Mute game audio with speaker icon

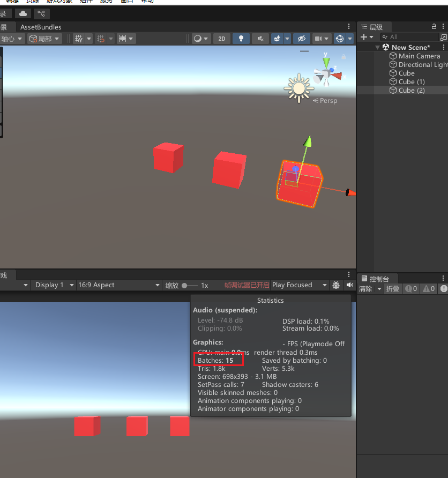click(x=350, y=285)
